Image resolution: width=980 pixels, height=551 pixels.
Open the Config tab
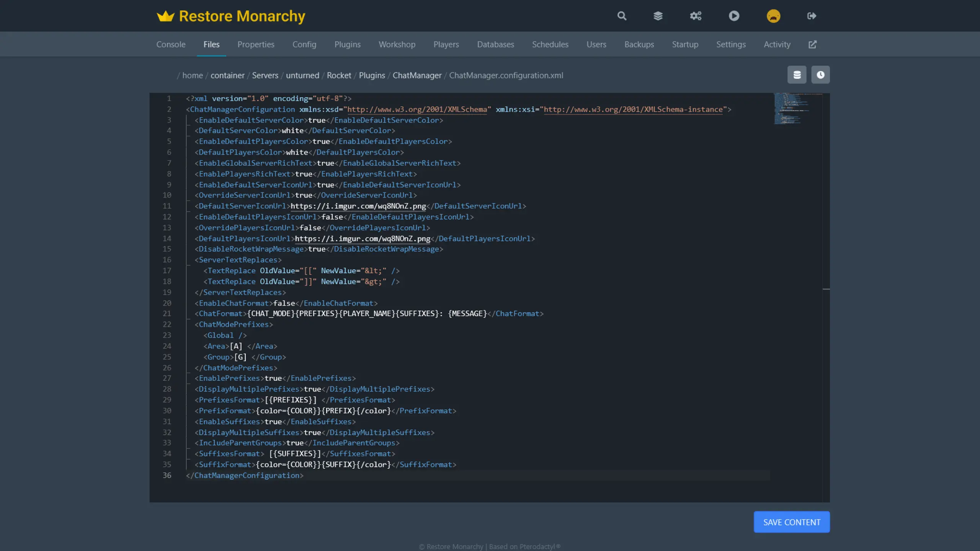pyautogui.click(x=304, y=44)
